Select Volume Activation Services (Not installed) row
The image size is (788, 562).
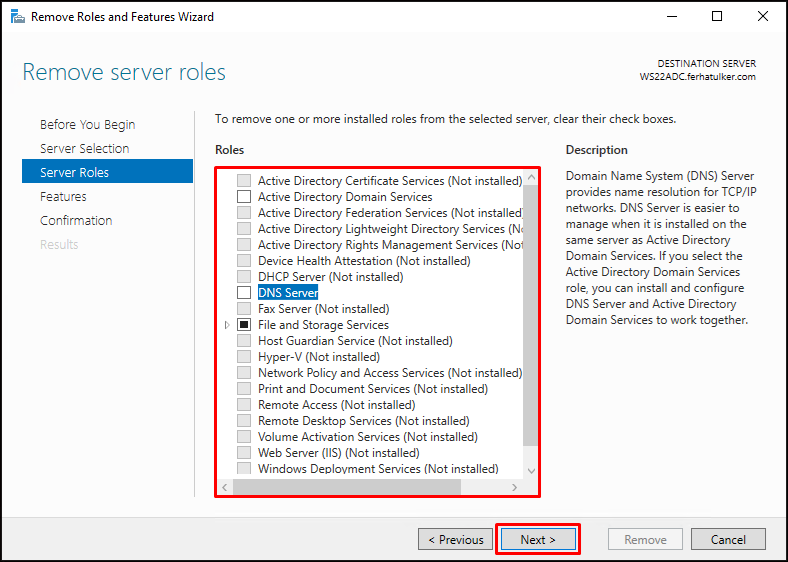click(x=368, y=437)
